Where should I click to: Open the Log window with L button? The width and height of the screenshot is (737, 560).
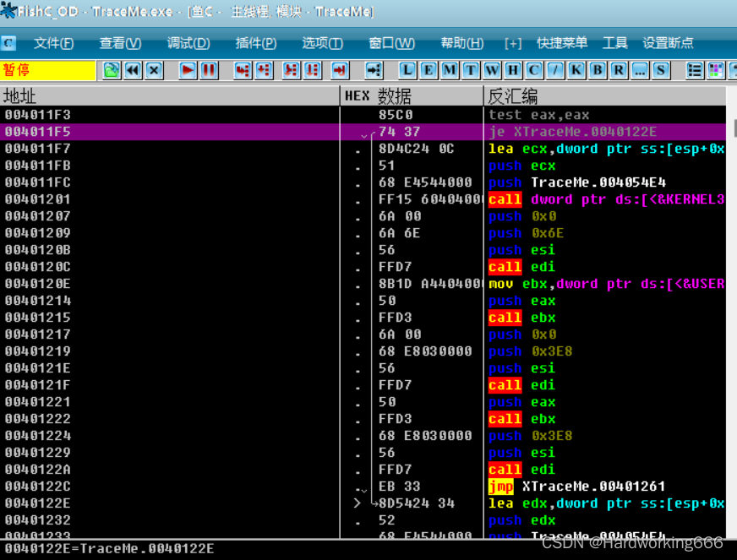pos(407,70)
